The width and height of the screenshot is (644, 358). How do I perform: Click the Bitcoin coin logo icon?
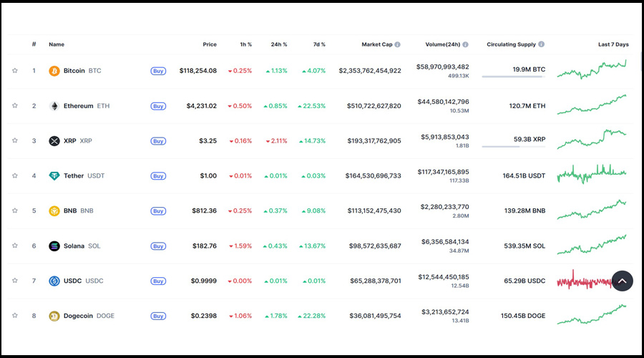(x=54, y=71)
